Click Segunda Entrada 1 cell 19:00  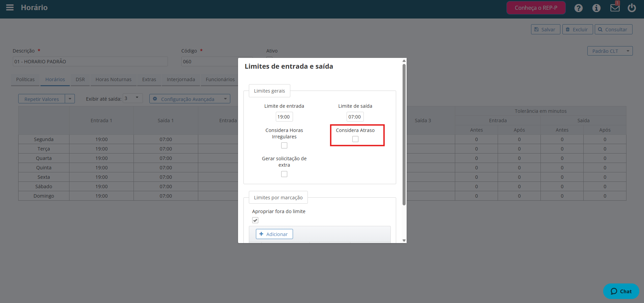click(101, 139)
